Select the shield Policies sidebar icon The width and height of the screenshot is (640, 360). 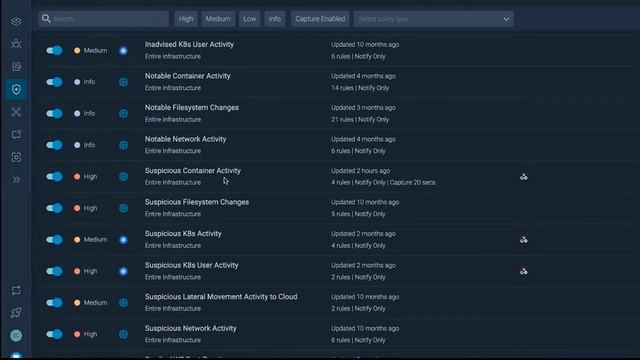[x=16, y=89]
